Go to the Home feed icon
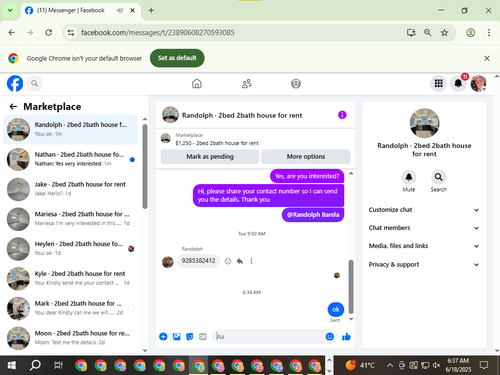Viewport: 500px width, 375px height. click(197, 83)
